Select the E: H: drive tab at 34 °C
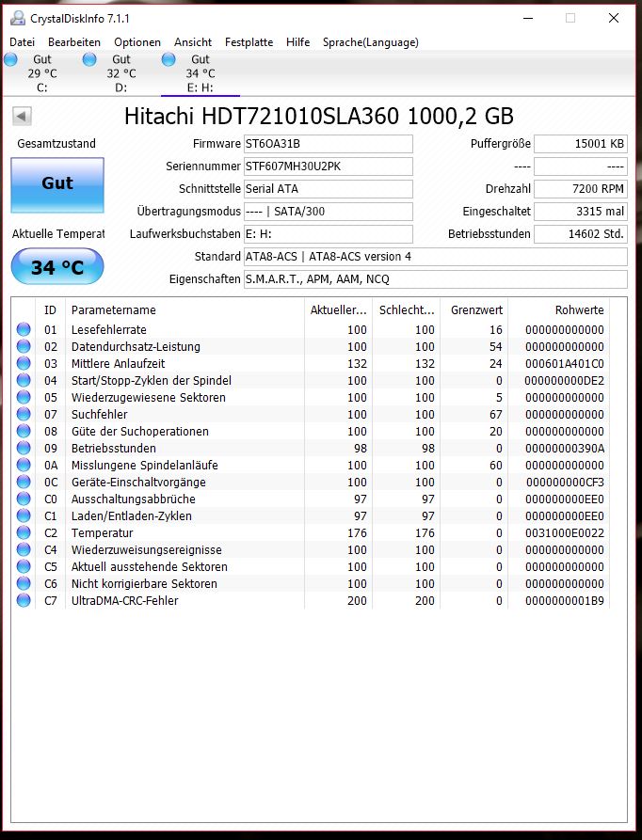Screen dimensions: 642x840 coord(201,73)
